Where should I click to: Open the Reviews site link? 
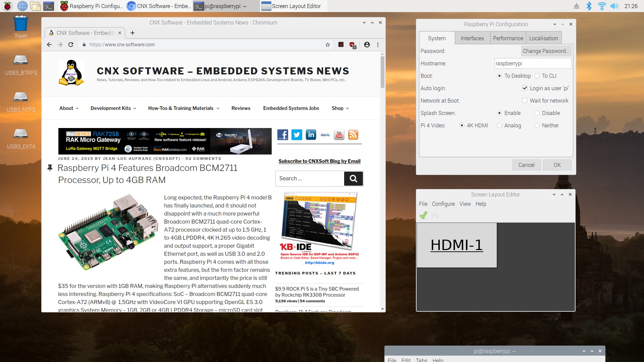click(241, 108)
